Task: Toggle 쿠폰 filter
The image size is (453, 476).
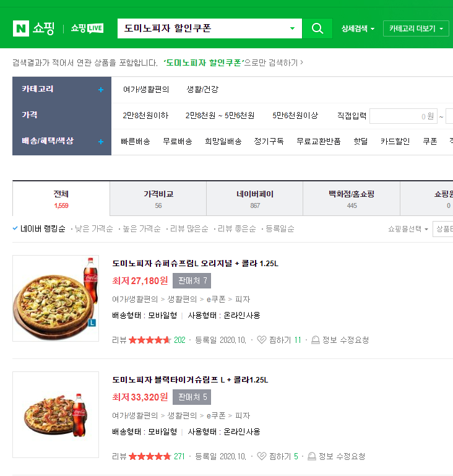Action: click(x=430, y=141)
